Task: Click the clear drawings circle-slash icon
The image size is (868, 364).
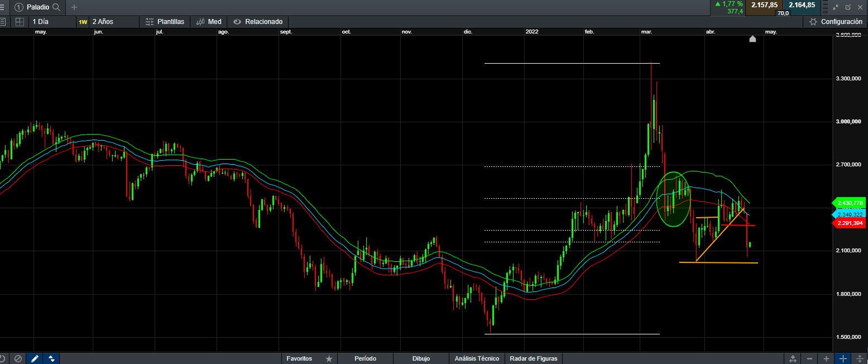Action: tap(18, 358)
